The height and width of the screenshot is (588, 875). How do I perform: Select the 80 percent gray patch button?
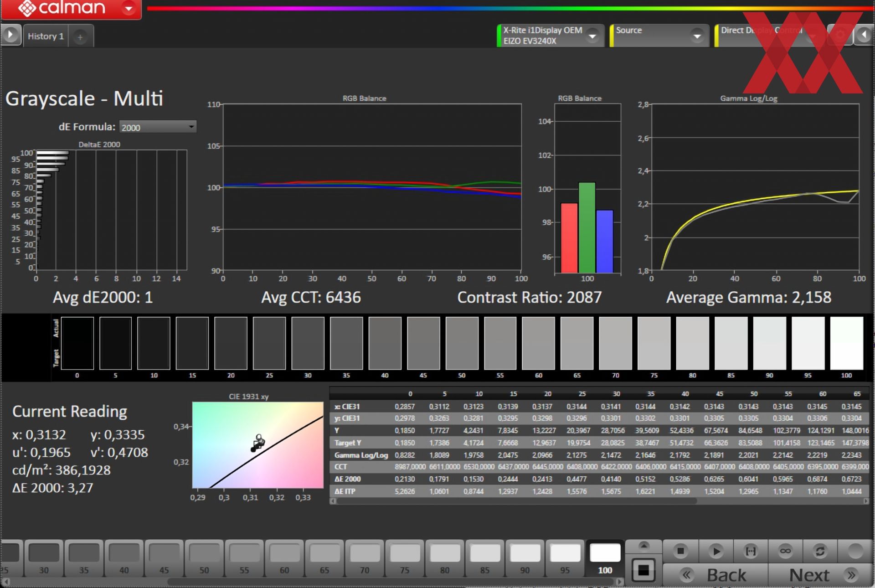445,559
